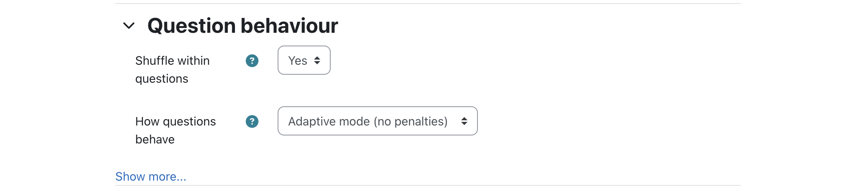Screen dimensions: 868x191
Task: Click the Show more... link
Action: coord(151,177)
